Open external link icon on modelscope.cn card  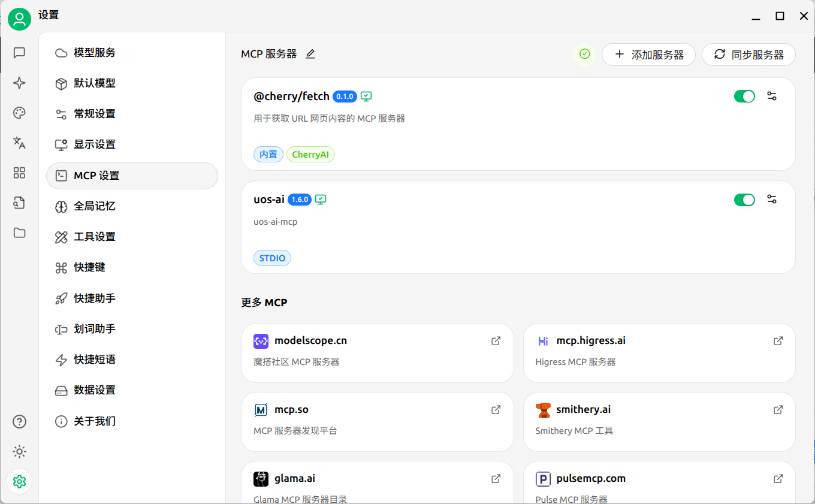click(x=496, y=341)
